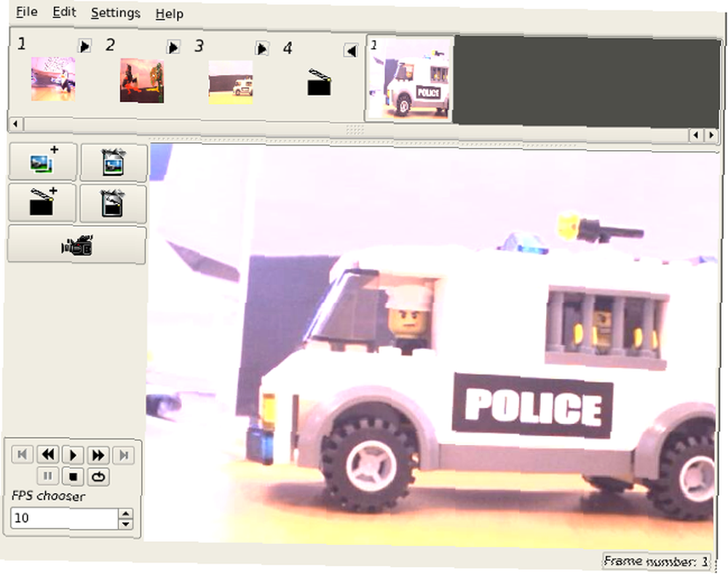Click the FPS chooser label
The width and height of the screenshot is (728, 574).
pos(48,496)
